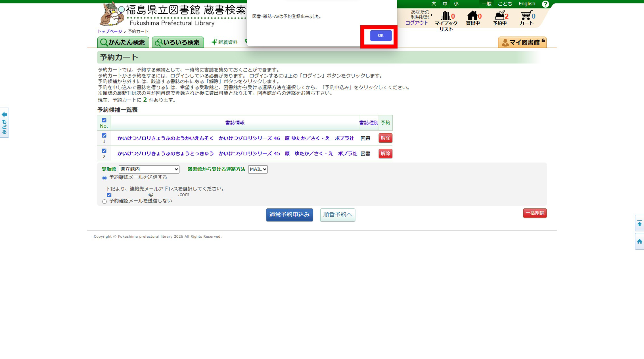The image size is (644, 359).
Task: Click the owl library logo
Action: (x=112, y=15)
